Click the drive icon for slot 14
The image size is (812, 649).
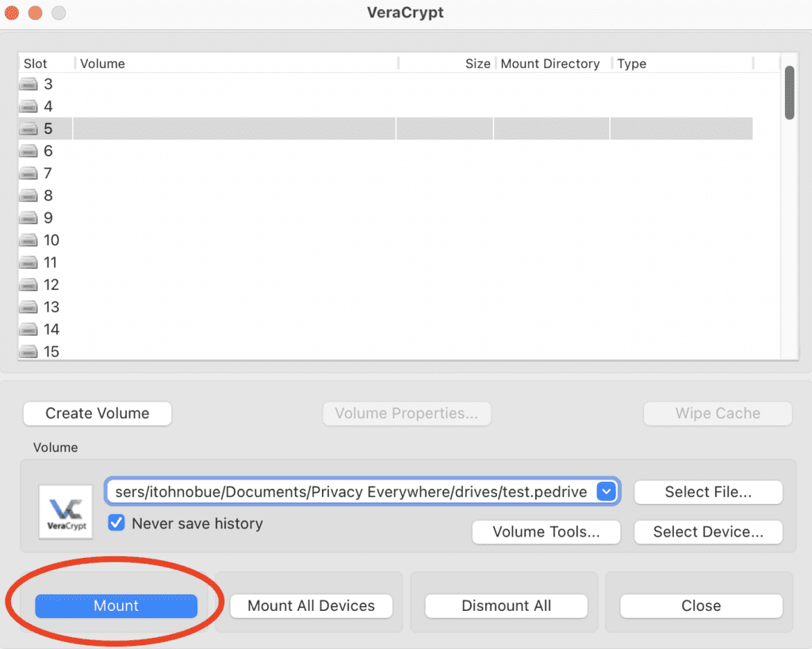coord(29,330)
